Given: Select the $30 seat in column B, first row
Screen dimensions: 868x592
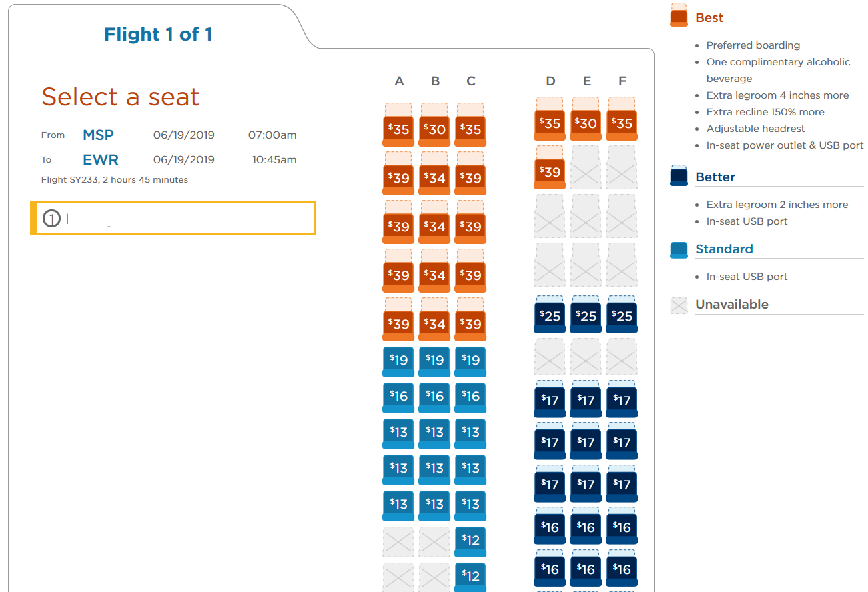Looking at the screenshot, I should point(434,125).
